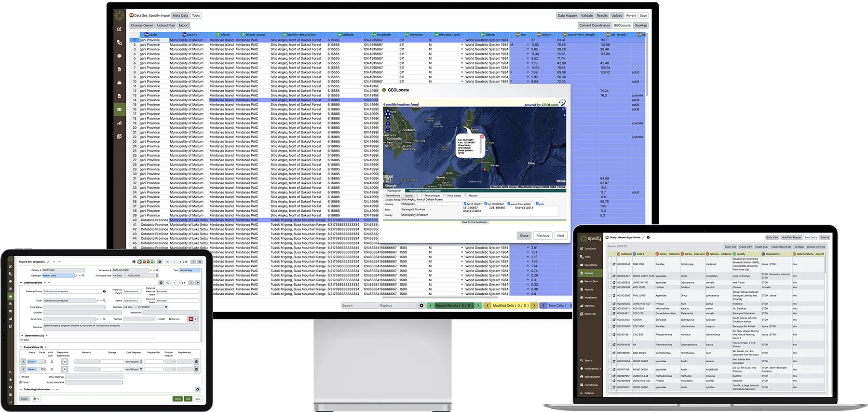
Task: Click Save Query button
Action: (811, 237)
